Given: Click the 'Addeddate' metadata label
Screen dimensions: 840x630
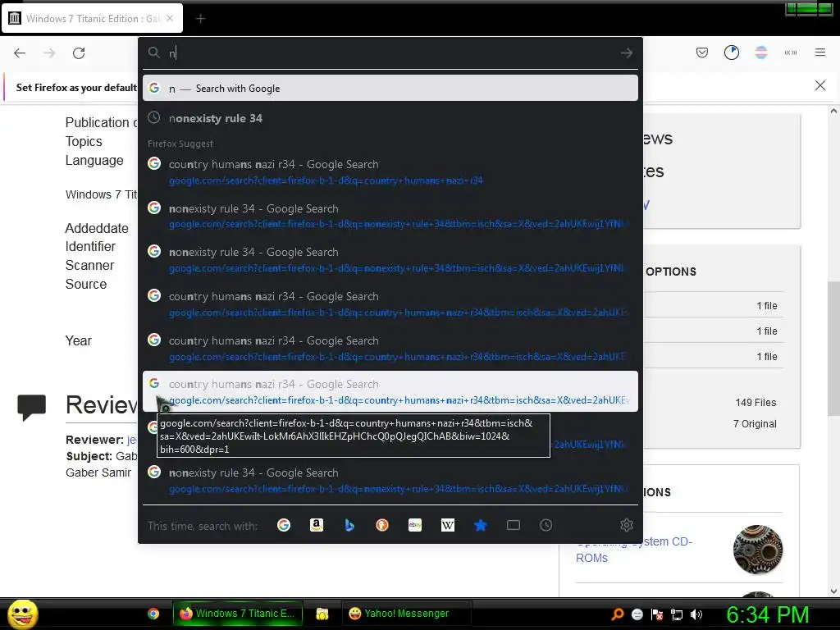Looking at the screenshot, I should (97, 228).
